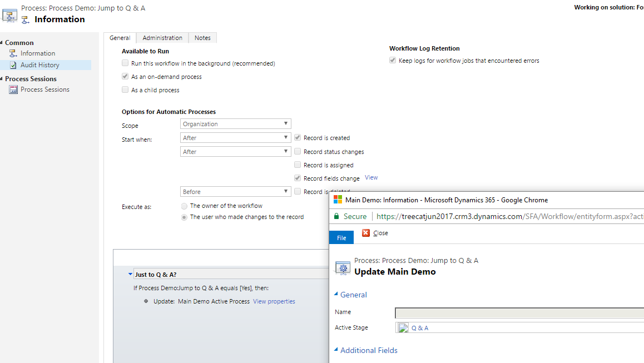
Task: Click the Q & A active stage link
Action: pyautogui.click(x=420, y=328)
